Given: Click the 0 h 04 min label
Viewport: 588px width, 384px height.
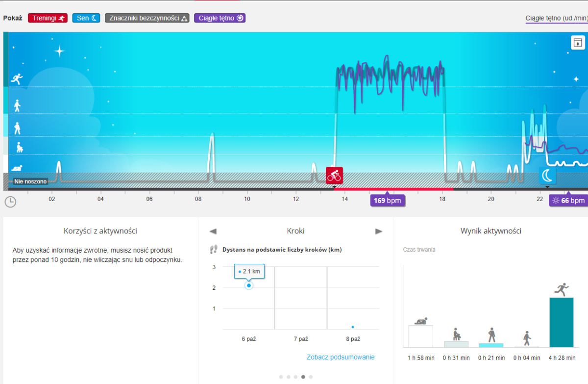Looking at the screenshot, I should pos(527,358).
